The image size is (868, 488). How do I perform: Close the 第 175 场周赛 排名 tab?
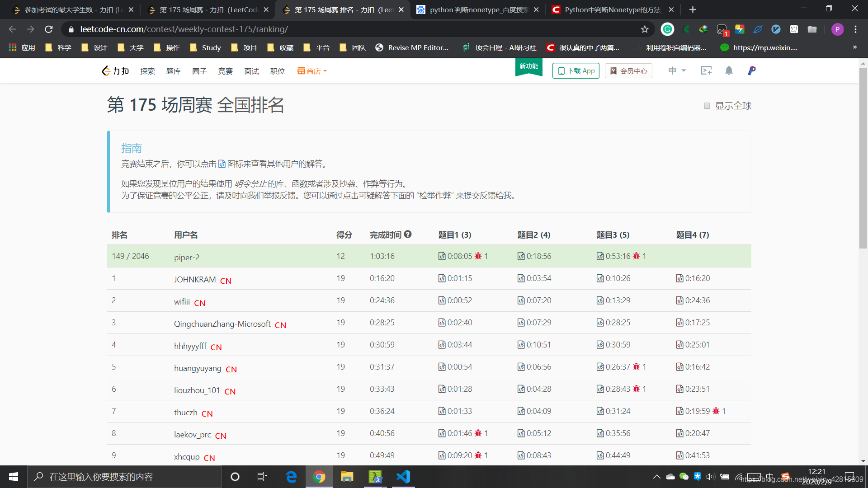401,9
